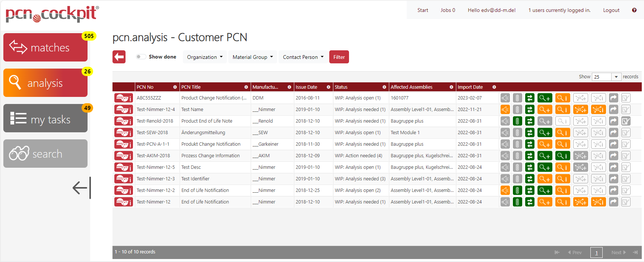Click orange magnifier-plus icon in Test-PCN-A-1-1 row
Viewport: 644px width, 262px height.
click(545, 144)
